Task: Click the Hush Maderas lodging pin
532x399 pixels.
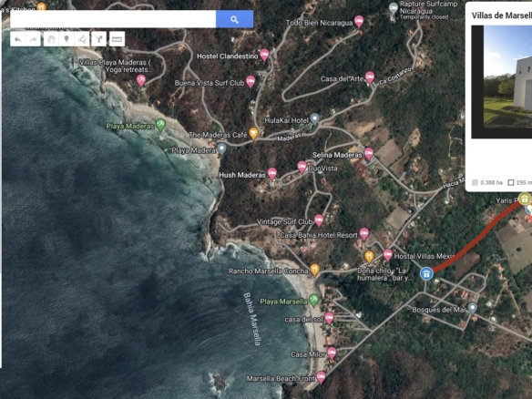Action: tap(272, 174)
